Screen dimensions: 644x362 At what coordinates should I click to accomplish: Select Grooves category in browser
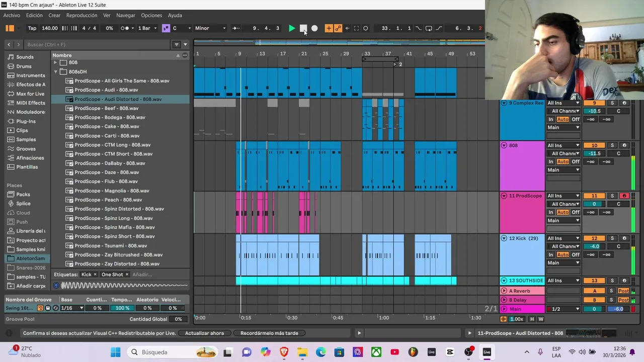(26, 149)
